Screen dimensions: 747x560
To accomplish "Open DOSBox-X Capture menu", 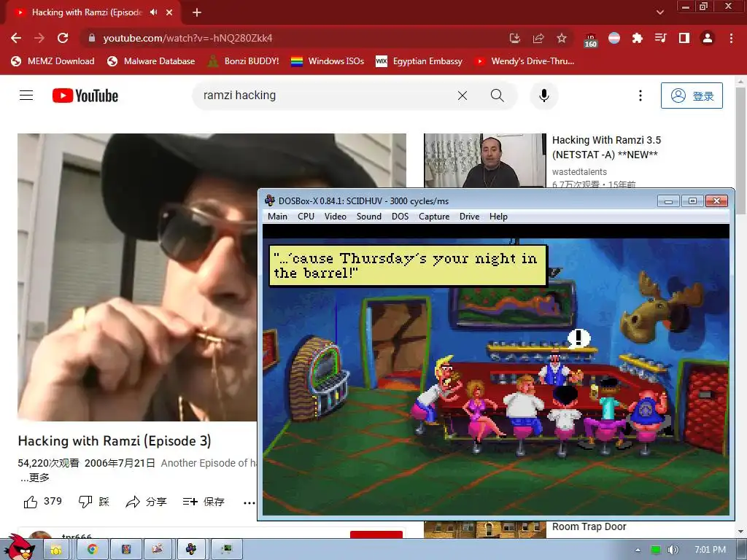I will pyautogui.click(x=434, y=216).
